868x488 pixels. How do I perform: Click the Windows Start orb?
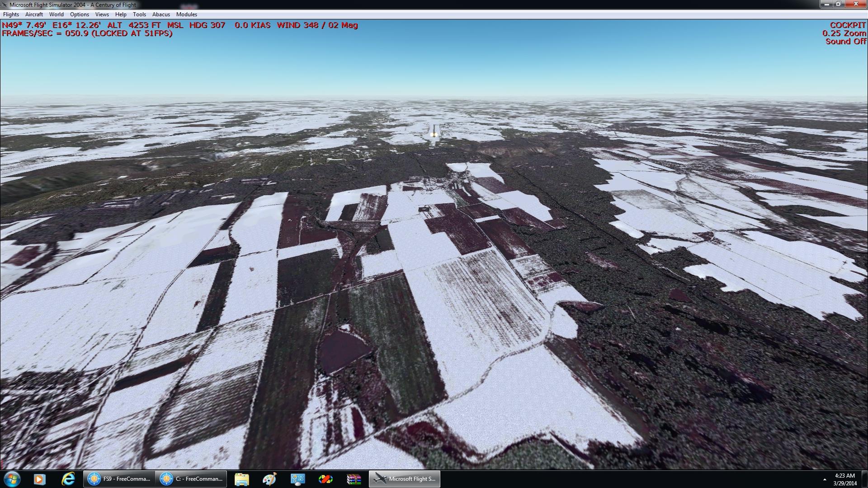[x=12, y=479]
